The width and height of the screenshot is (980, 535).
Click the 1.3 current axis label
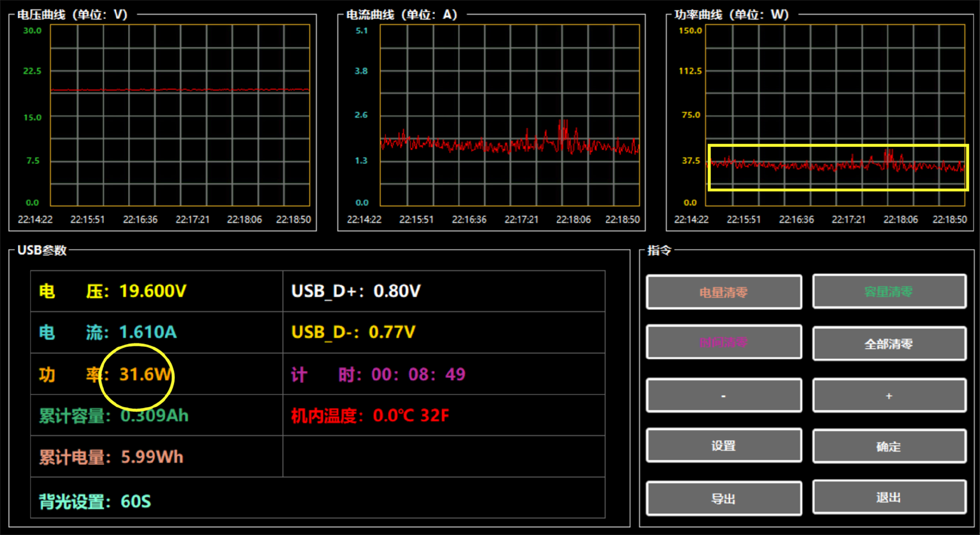361,161
